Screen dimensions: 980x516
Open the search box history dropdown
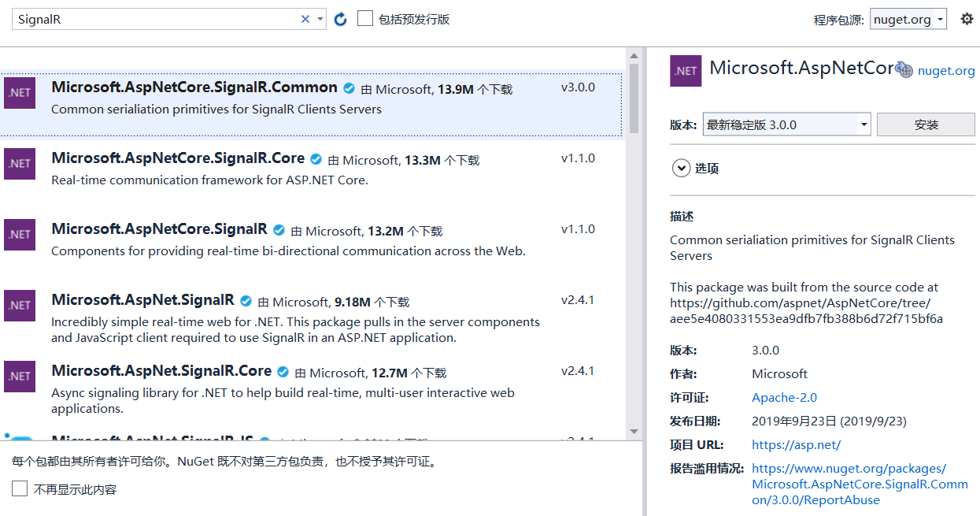(x=320, y=19)
